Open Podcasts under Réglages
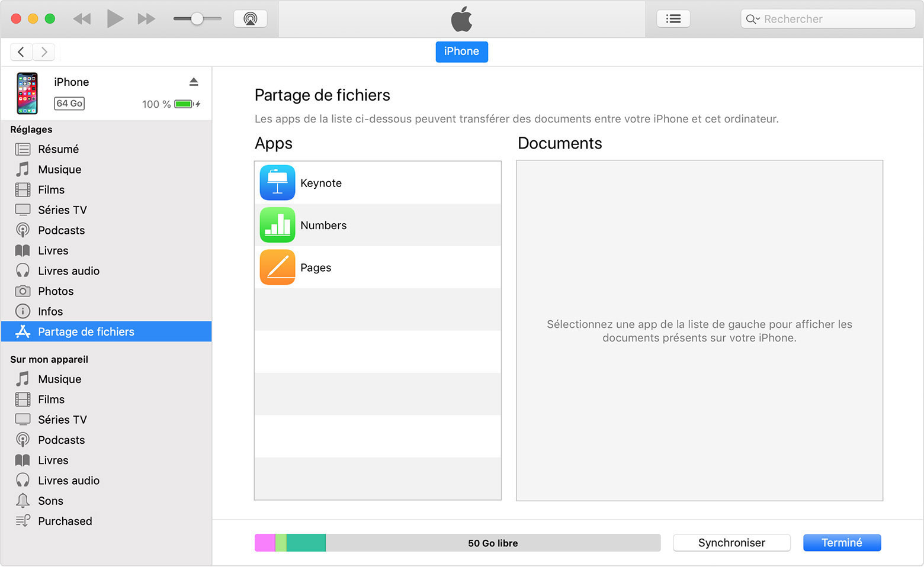Screen dimensions: 924x567 click(x=107, y=230)
